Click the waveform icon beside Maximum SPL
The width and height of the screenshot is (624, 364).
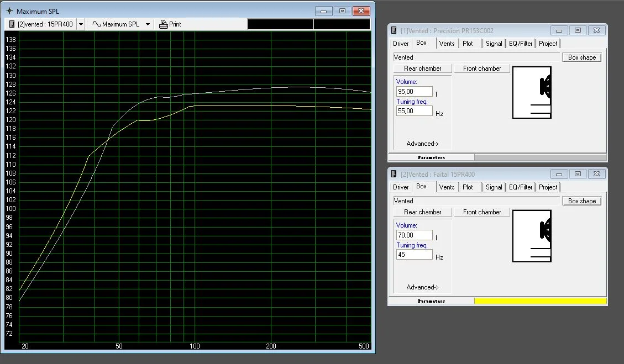(96, 24)
